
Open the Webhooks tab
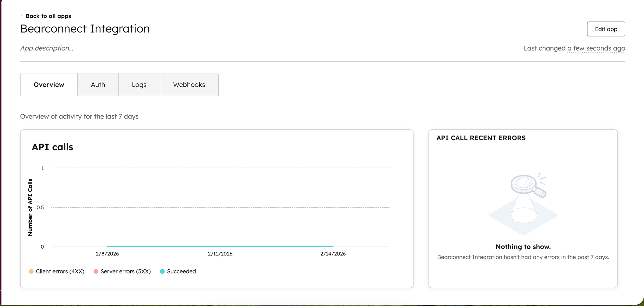point(189,85)
